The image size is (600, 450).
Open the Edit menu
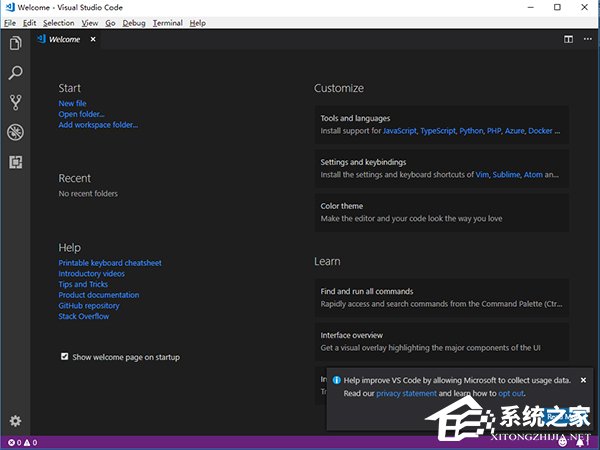[29, 23]
